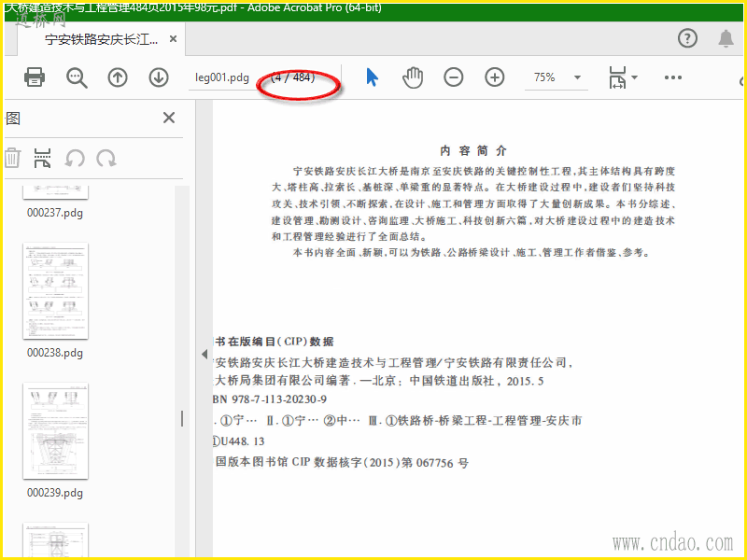
Task: Select the 000238.pdg page thumbnail
Action: pos(55,291)
